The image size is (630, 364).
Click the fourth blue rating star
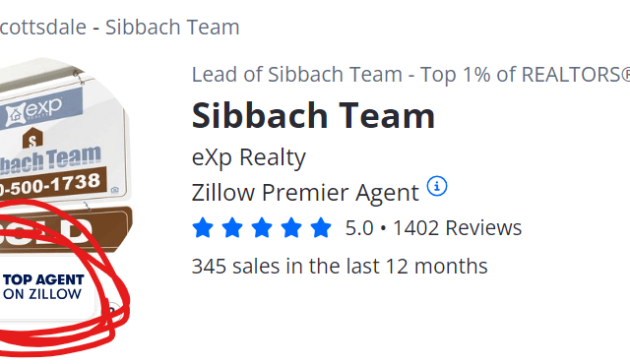click(291, 227)
